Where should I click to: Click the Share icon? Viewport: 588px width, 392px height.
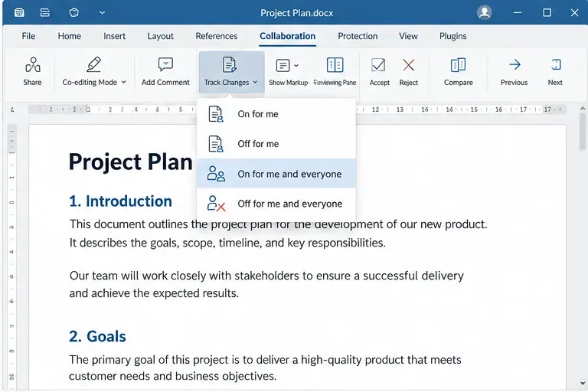(x=33, y=64)
